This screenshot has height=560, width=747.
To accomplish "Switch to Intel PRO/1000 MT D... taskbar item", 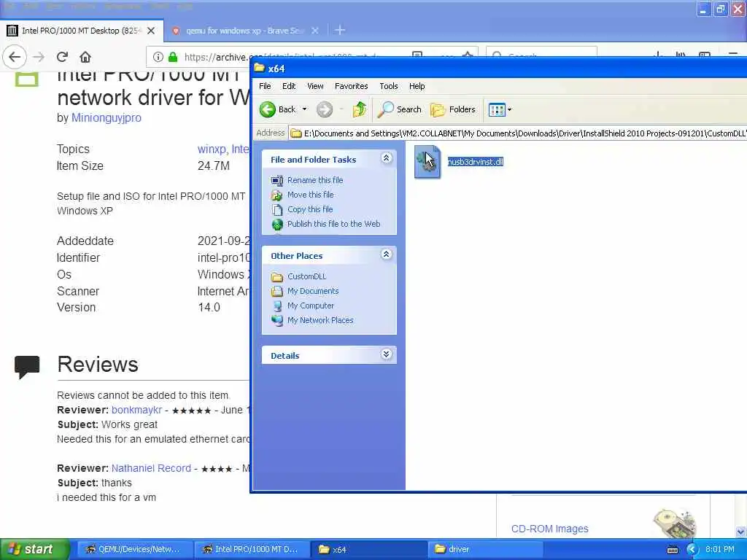I will click(x=252, y=549).
